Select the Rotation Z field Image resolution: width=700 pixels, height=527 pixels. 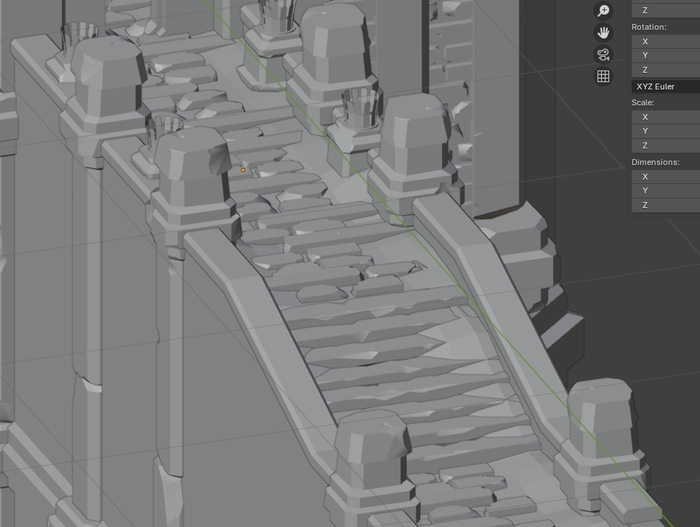coord(665,70)
